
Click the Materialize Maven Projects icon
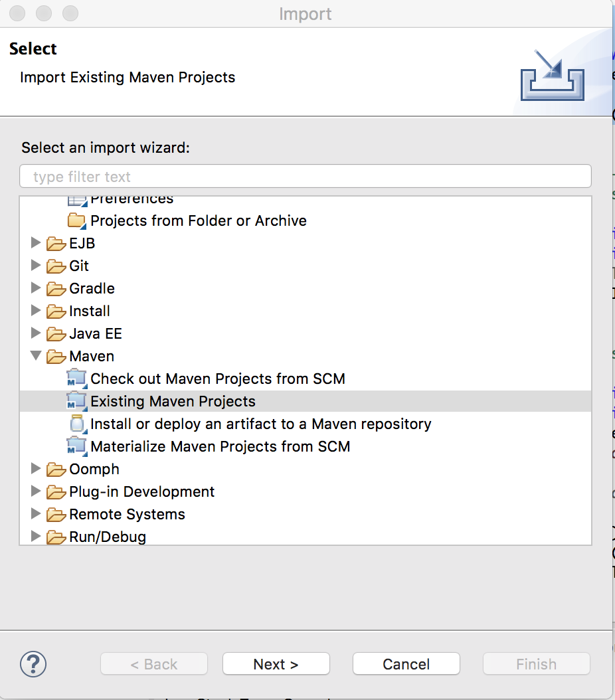tap(76, 446)
